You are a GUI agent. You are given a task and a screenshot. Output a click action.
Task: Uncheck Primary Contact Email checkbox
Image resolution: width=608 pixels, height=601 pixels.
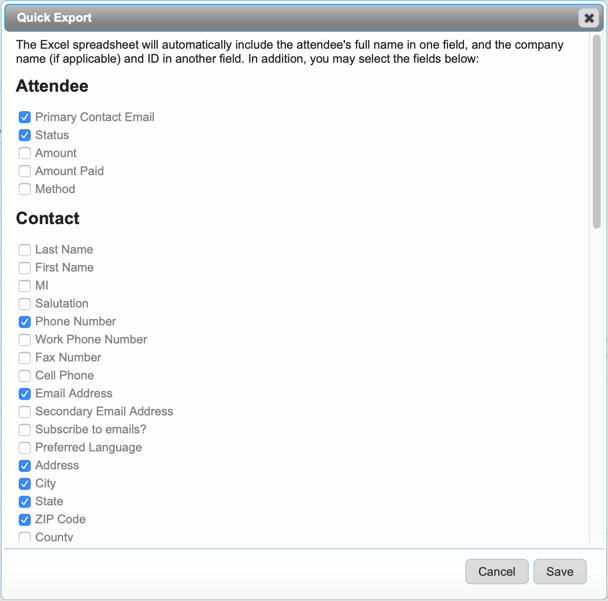(25, 117)
